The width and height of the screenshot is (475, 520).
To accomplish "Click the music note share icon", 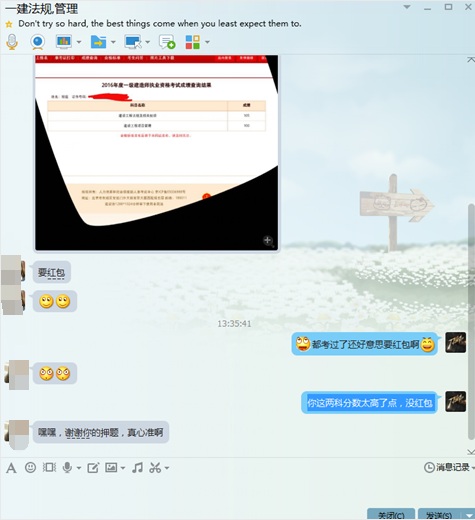I will [137, 467].
